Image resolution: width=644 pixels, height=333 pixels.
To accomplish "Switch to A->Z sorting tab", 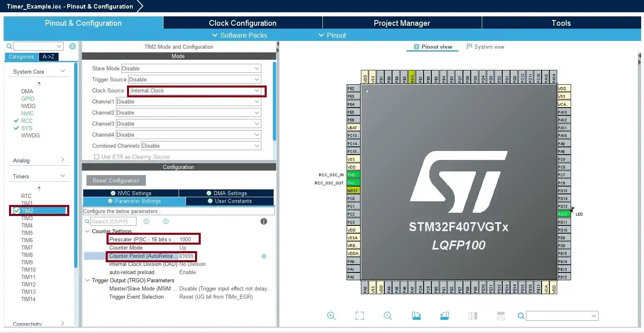I will [x=48, y=57].
